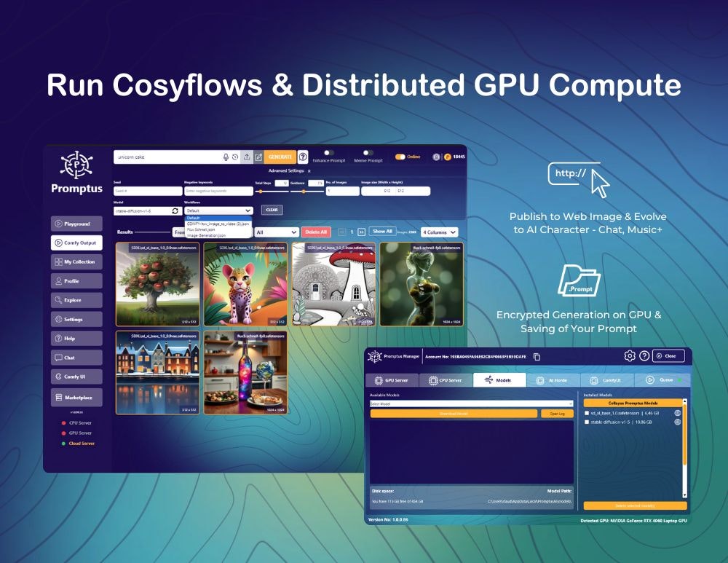Screen dimensions: 728x563
Task: Choose Image Generation.json workflow
Action: pyautogui.click(x=218, y=235)
